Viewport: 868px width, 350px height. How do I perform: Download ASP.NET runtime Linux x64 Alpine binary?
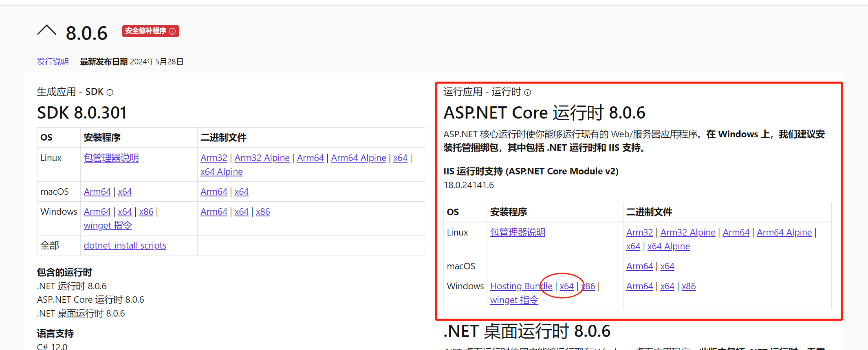669,246
